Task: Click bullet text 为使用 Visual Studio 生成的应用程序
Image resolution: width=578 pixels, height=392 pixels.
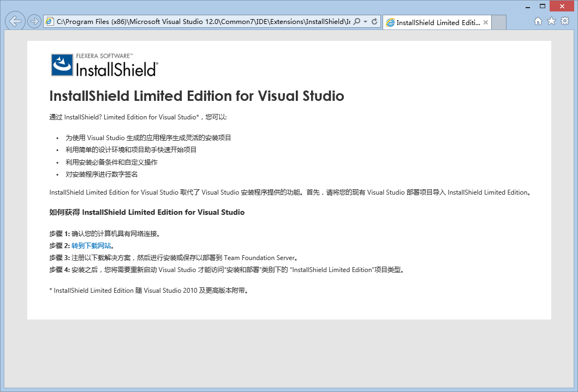Action: (x=148, y=137)
